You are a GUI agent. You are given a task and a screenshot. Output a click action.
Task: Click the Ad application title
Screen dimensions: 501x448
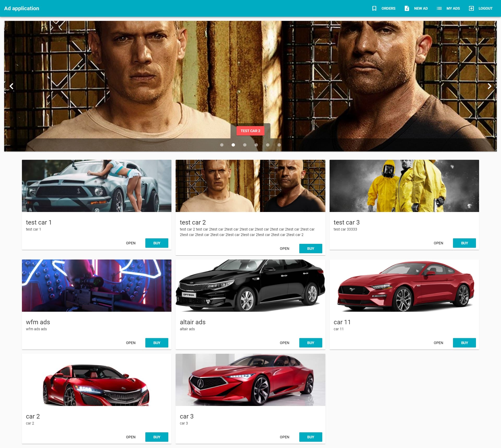click(22, 8)
